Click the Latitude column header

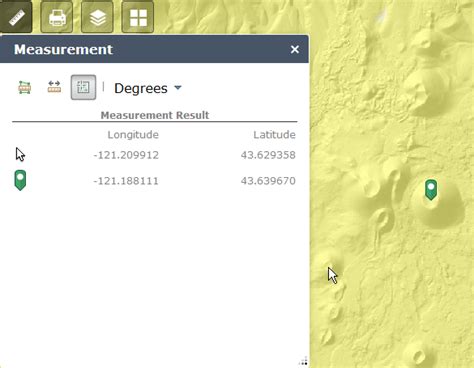[274, 135]
